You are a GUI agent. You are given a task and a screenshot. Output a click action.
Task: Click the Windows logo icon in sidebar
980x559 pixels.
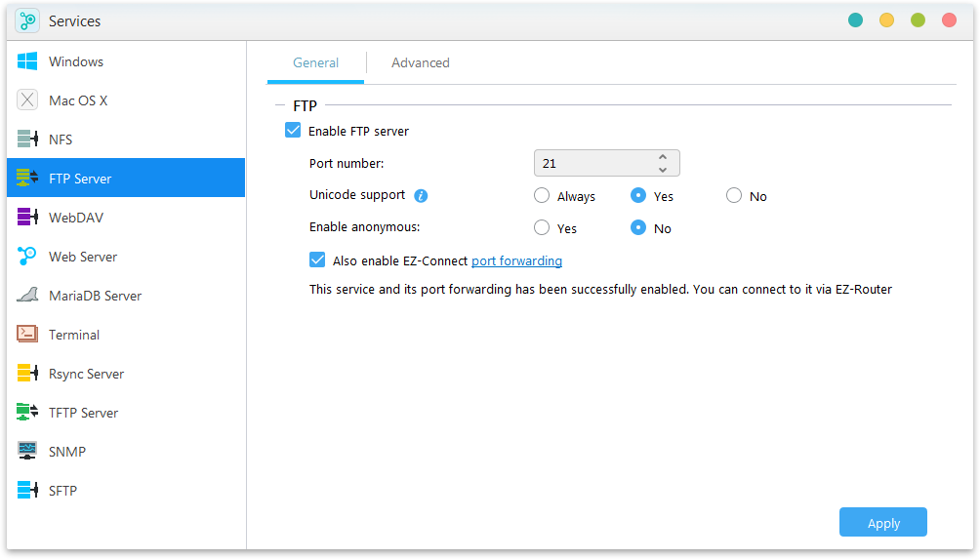tap(27, 61)
